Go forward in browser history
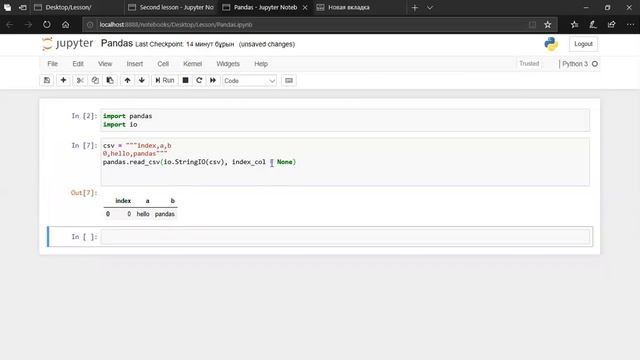The width and height of the screenshot is (640, 360). pyautogui.click(x=28, y=25)
